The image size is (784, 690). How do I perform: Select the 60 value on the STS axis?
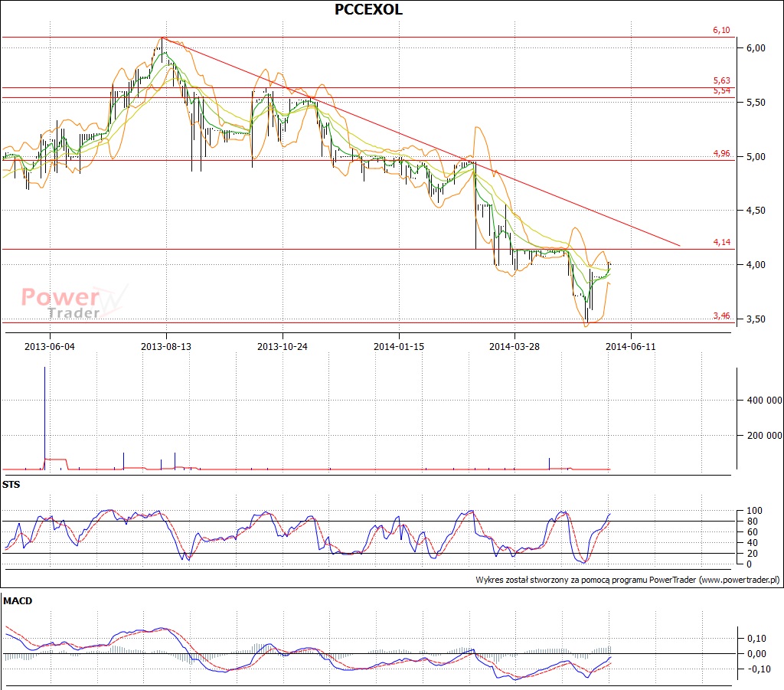coord(752,532)
